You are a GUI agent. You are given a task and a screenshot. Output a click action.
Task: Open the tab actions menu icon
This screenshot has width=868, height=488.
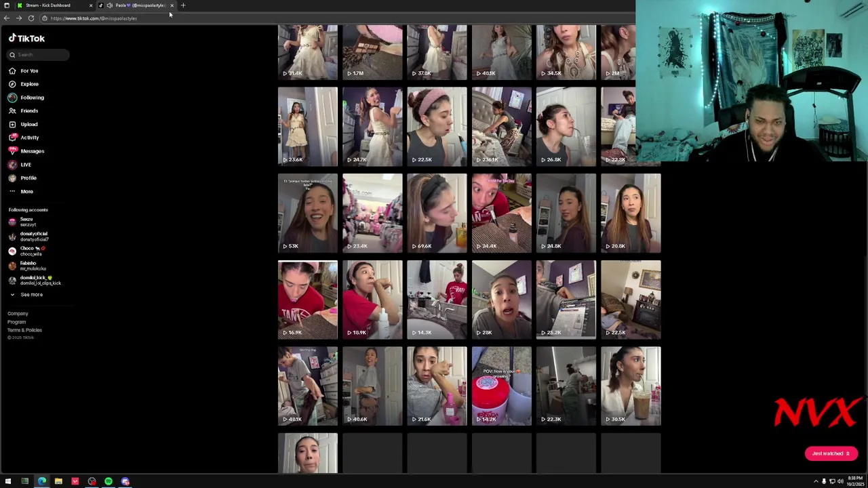coord(7,5)
